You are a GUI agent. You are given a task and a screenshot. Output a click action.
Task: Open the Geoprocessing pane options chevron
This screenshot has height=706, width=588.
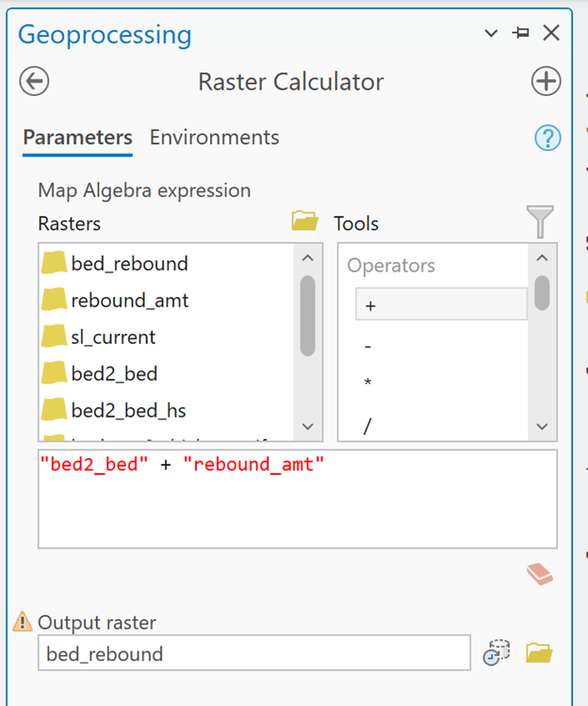[x=491, y=33]
